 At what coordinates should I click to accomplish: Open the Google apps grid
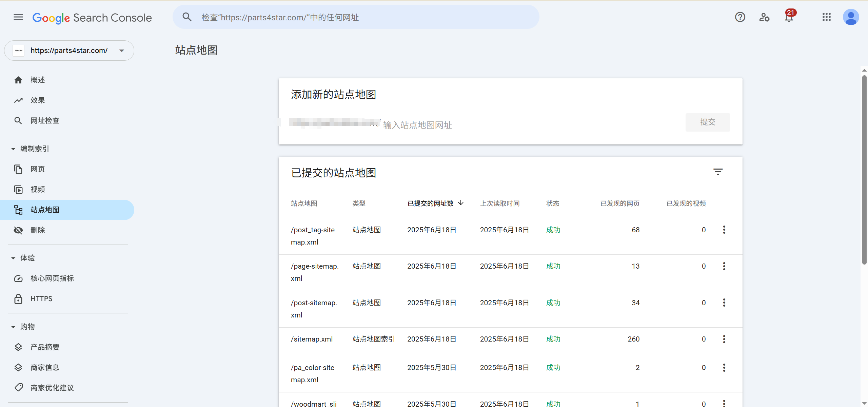[827, 17]
